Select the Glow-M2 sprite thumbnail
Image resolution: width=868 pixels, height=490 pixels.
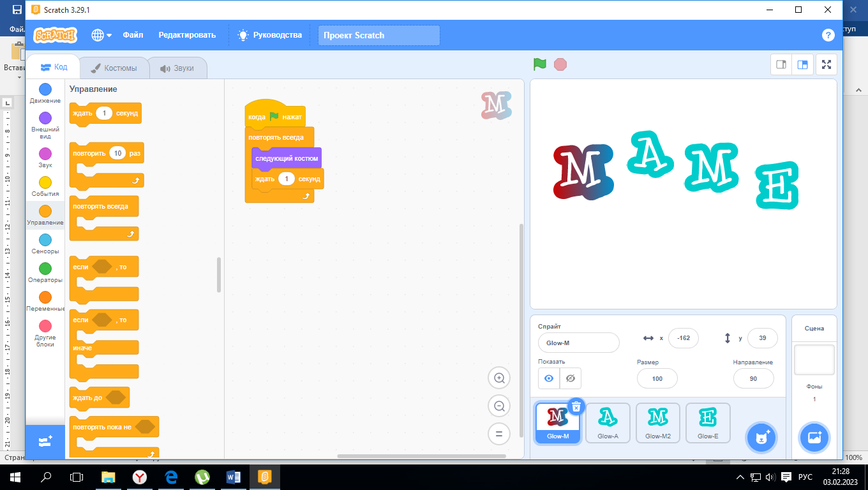click(658, 423)
